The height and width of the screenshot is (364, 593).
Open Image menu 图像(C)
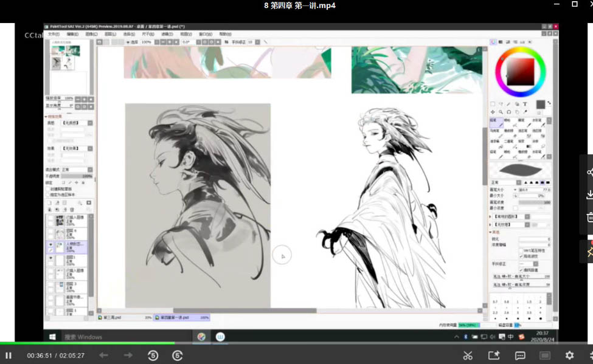click(91, 34)
